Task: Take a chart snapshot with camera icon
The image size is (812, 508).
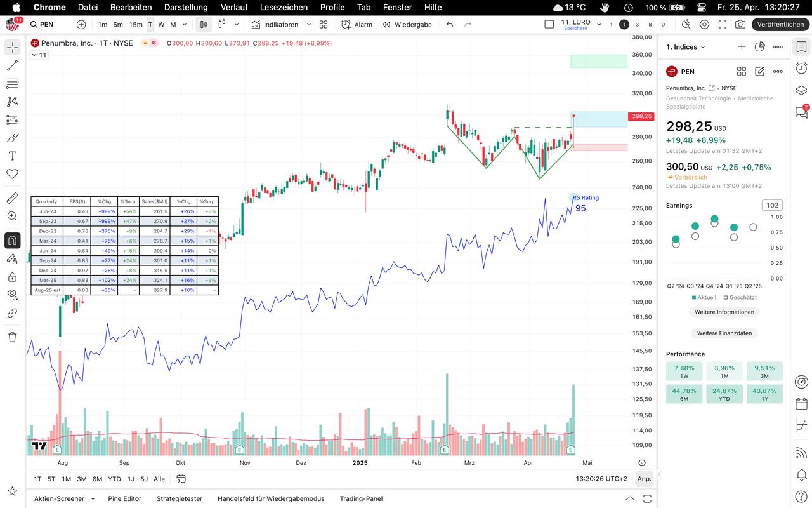Action: coord(740,24)
